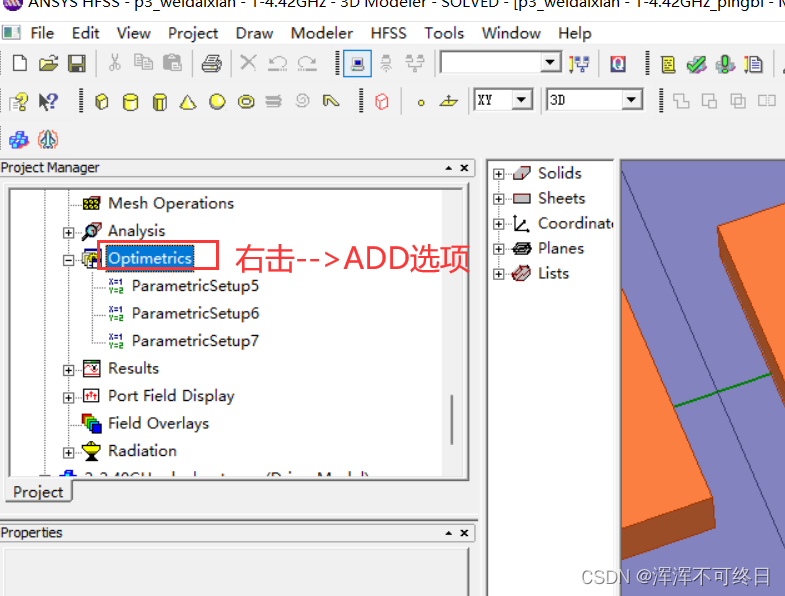This screenshot has width=785, height=596.
Task: Expand the Sheets node in model tree
Action: (498, 199)
